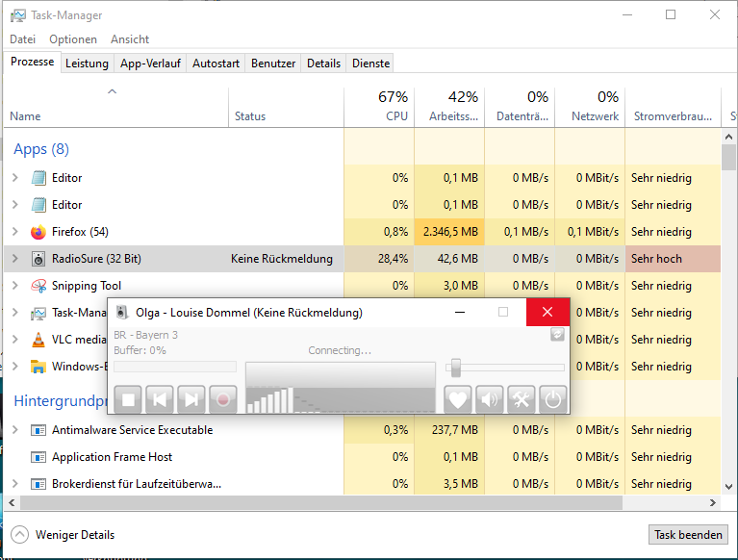The image size is (738, 560).
Task: Click the RadioSure spectrum visualizer
Action: click(341, 388)
